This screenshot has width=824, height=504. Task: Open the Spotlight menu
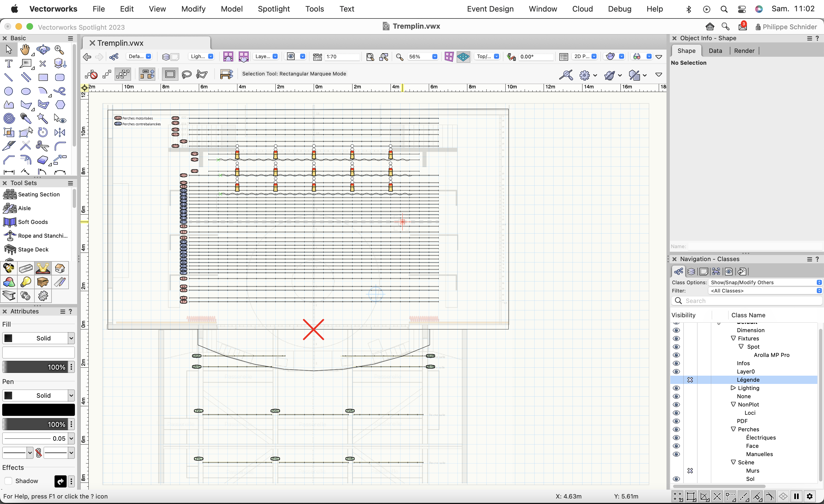pos(273,9)
